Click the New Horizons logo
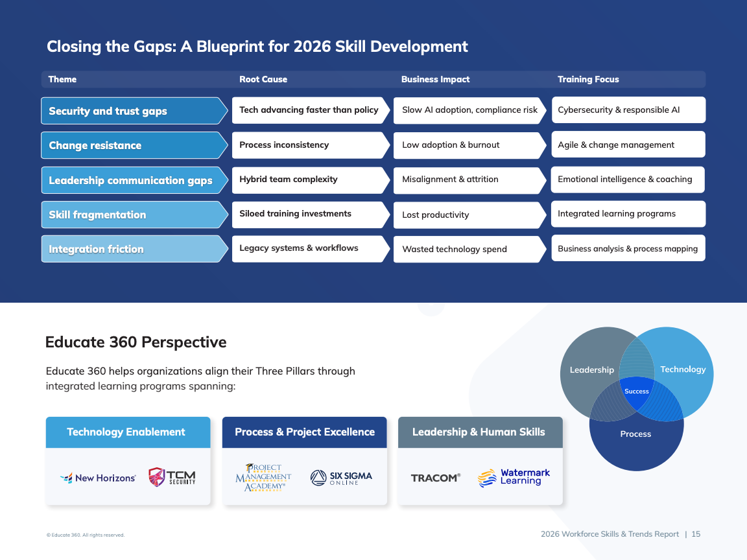 [x=98, y=478]
